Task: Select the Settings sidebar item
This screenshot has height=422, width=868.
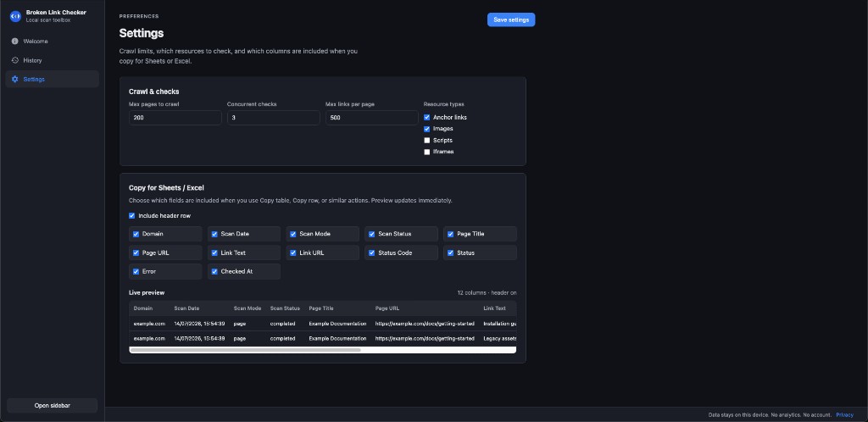Action: [52, 79]
